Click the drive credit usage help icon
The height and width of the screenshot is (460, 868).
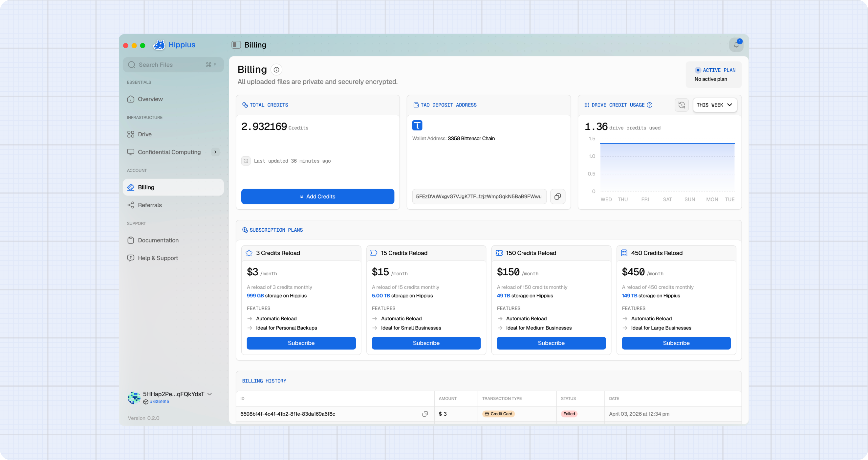[x=650, y=105]
